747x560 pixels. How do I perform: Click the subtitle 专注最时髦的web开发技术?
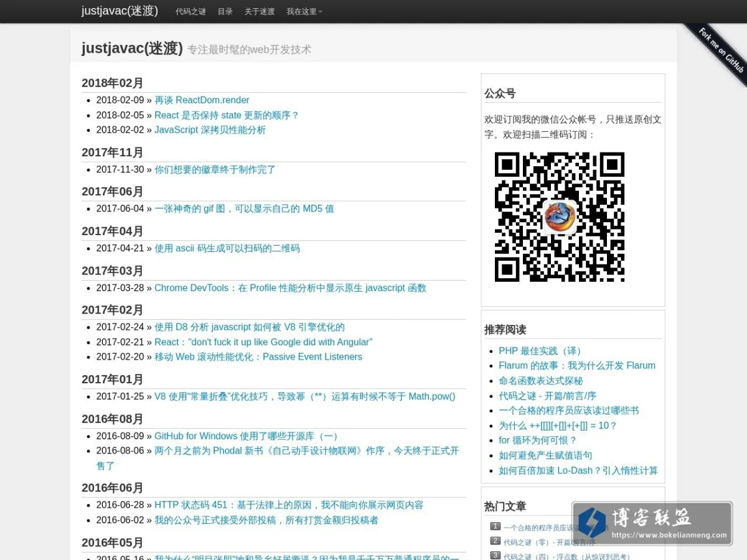[249, 50]
